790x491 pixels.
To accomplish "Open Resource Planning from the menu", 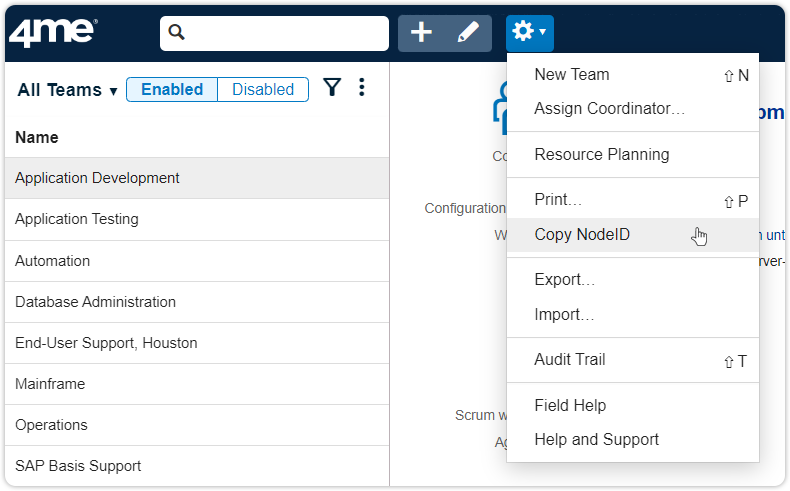I will 602,154.
